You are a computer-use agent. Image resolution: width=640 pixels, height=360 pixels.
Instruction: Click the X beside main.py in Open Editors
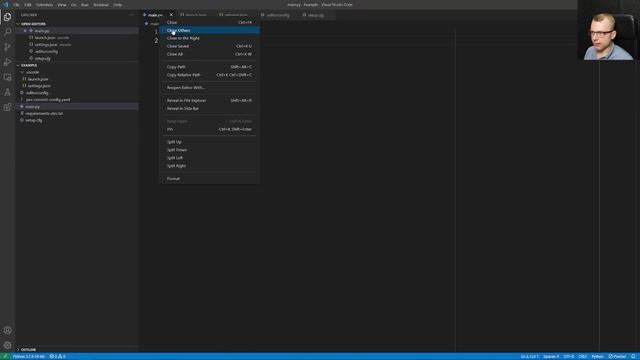[x=25, y=31]
